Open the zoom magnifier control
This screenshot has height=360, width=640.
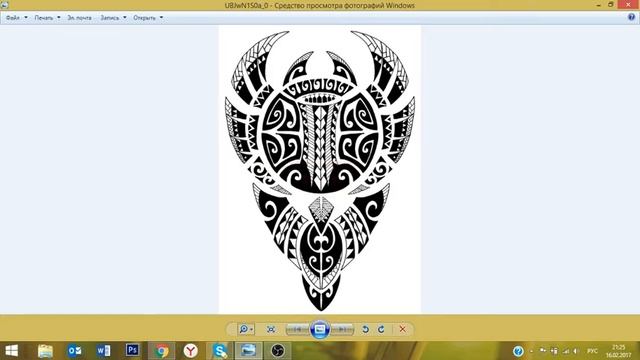(x=244, y=329)
